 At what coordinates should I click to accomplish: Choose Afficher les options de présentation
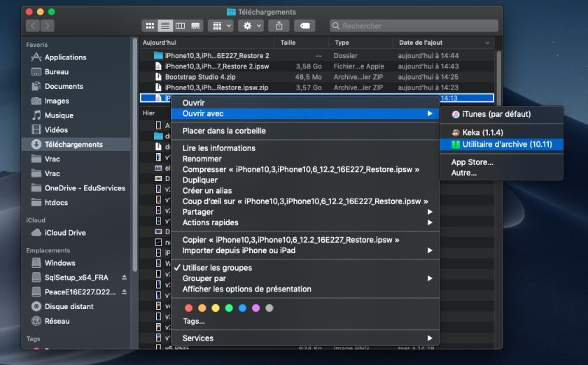[x=305, y=289]
